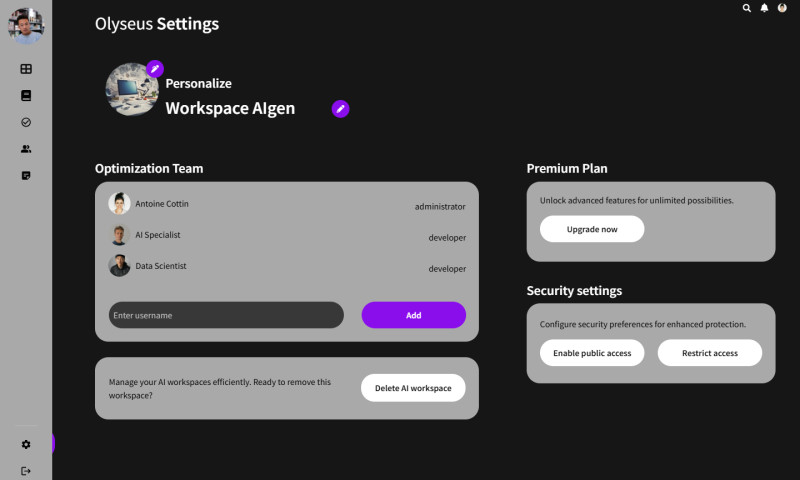The image size is (800, 480).
Task: Click Enable public access button
Action: coord(592,353)
